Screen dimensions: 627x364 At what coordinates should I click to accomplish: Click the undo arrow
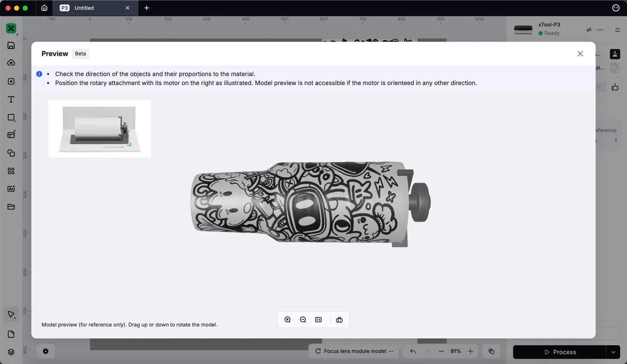click(413, 351)
